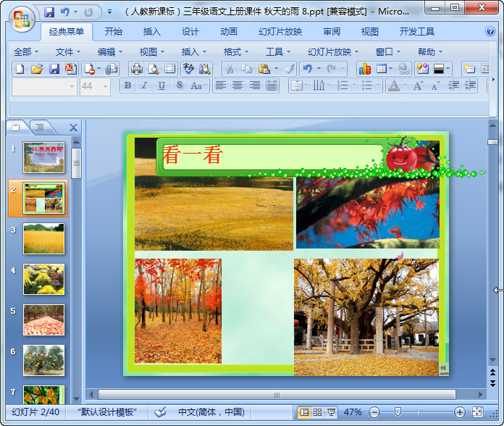504x426 pixels.
Task: Click the Decrease Font Size icon
Action: pyautogui.click(x=435, y=85)
